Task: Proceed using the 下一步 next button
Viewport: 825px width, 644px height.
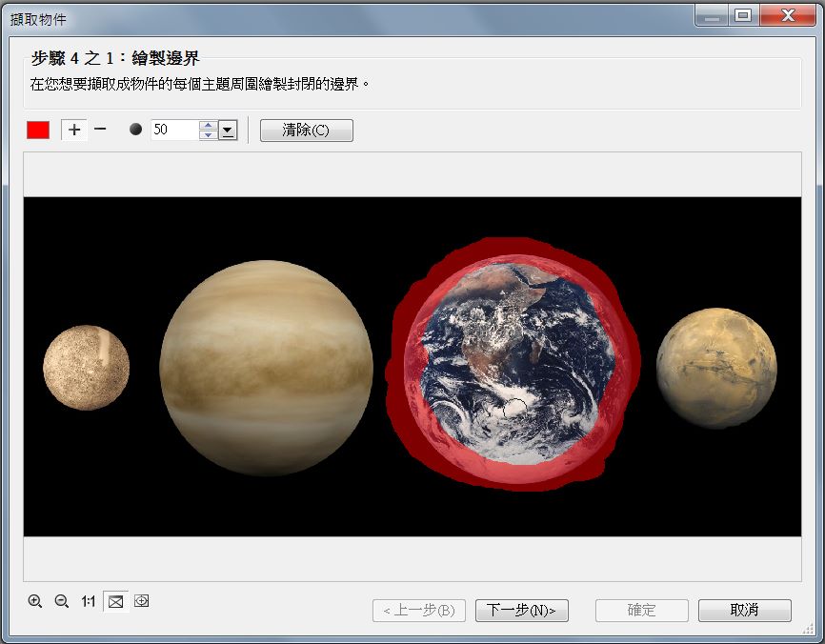Action: coord(521,611)
